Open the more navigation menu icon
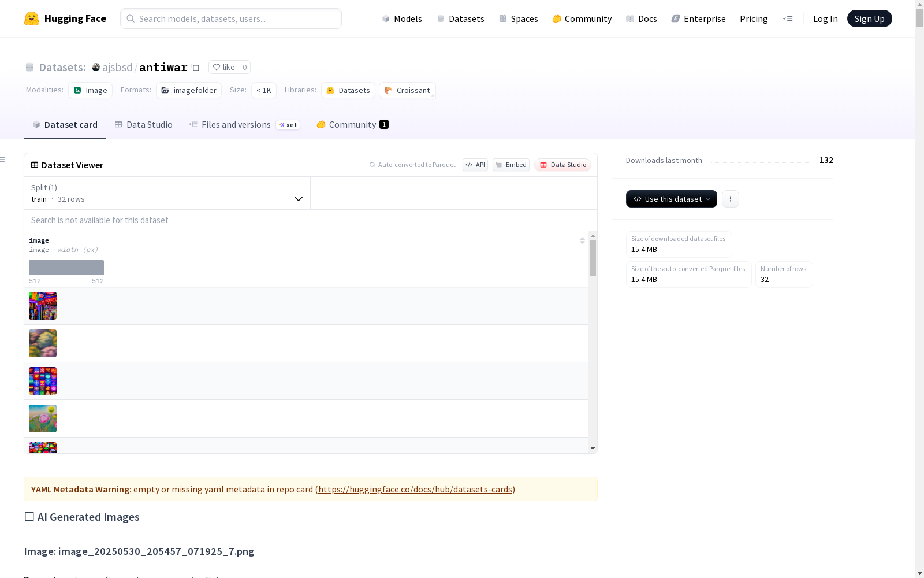 point(787,18)
